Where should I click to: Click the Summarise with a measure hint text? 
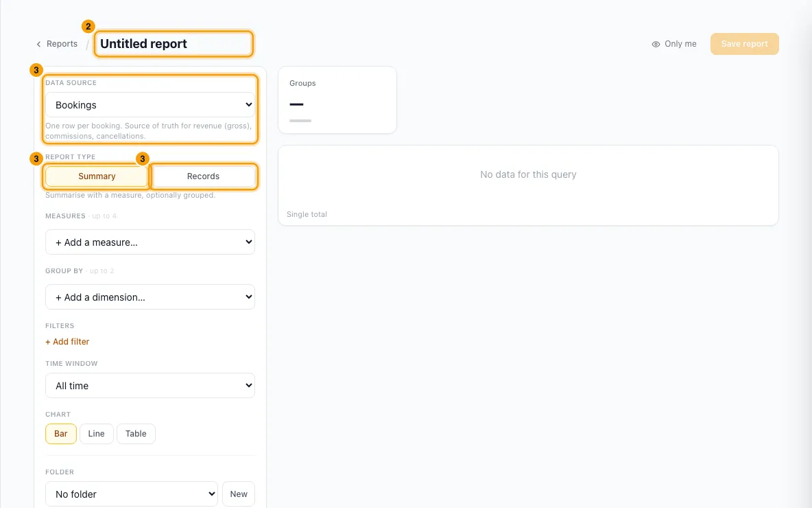[x=130, y=196]
